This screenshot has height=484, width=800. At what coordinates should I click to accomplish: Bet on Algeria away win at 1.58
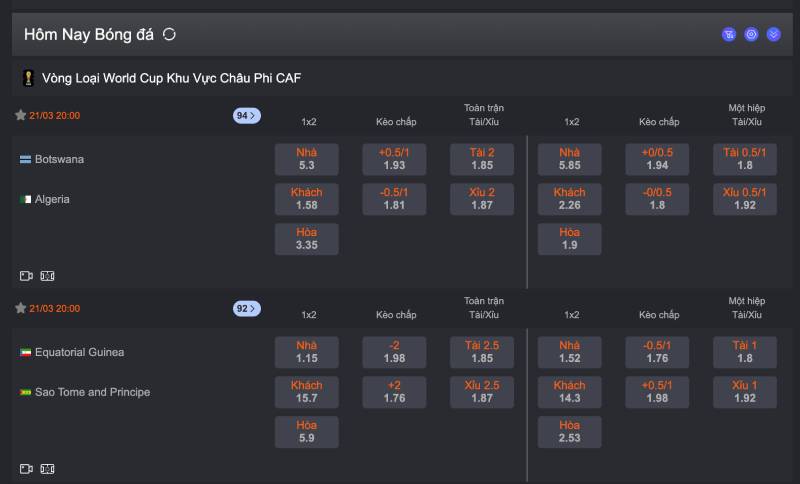click(x=306, y=199)
